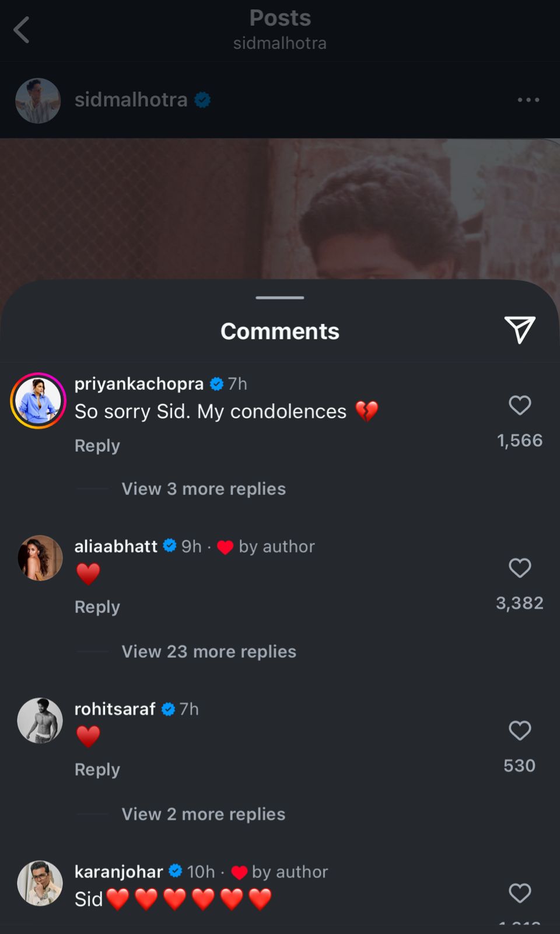Like rohitsaraf's heart comment
The image size is (560, 934).
519,730
